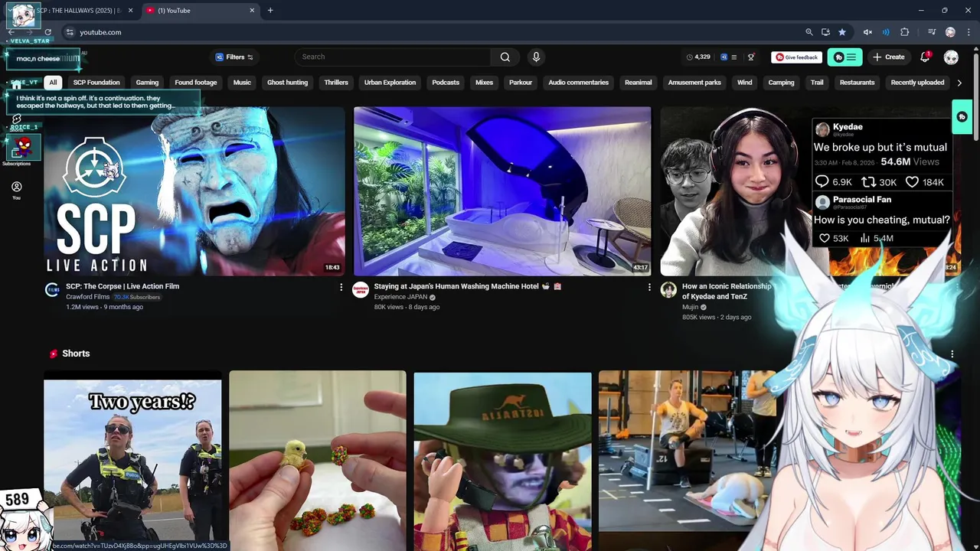Click the vidIQ trophy icon

coord(751,57)
